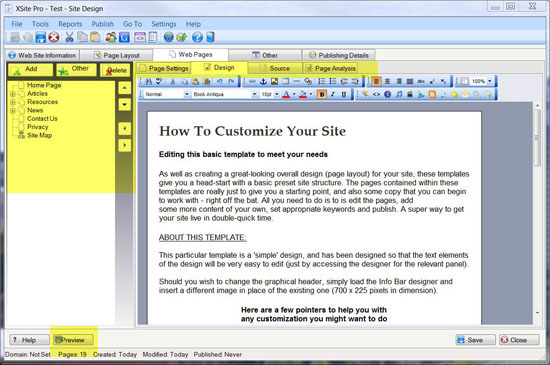Click the music note audio icon
550x365 pixels.
point(399,94)
